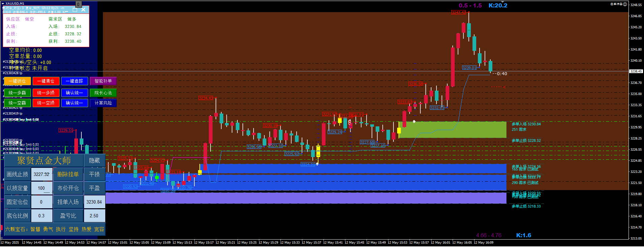Image resolution: width=644 pixels, height=247 pixels.
Task: Click the 3225.92 blue price label
Action: [292, 154]
